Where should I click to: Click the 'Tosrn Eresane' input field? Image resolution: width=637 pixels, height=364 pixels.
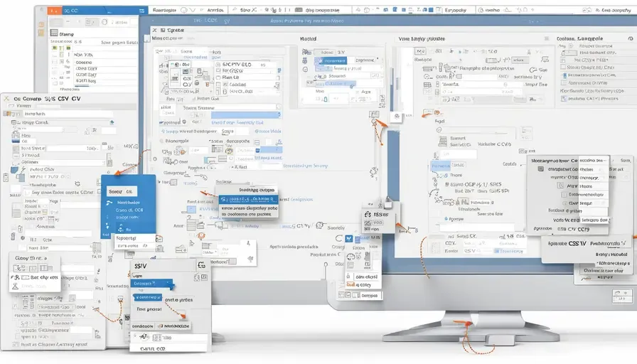tap(232, 107)
